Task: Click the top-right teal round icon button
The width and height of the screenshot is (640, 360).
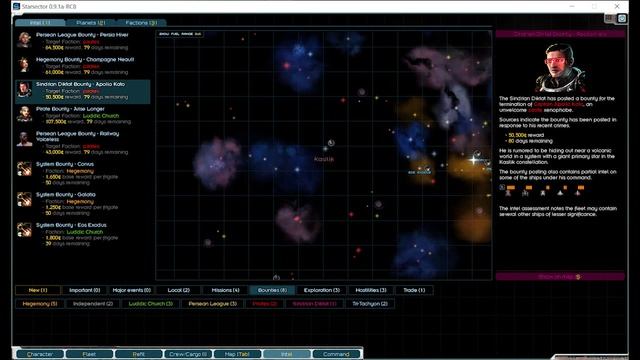Action: pyautogui.click(x=622, y=18)
